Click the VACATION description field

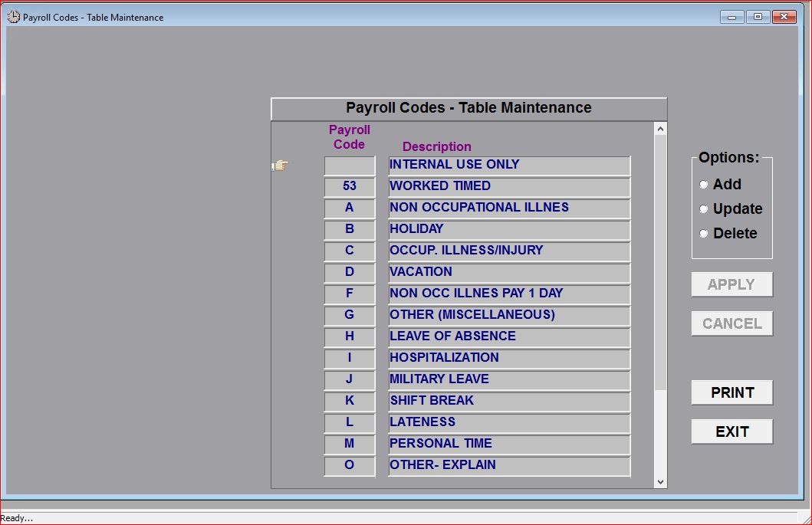point(510,274)
